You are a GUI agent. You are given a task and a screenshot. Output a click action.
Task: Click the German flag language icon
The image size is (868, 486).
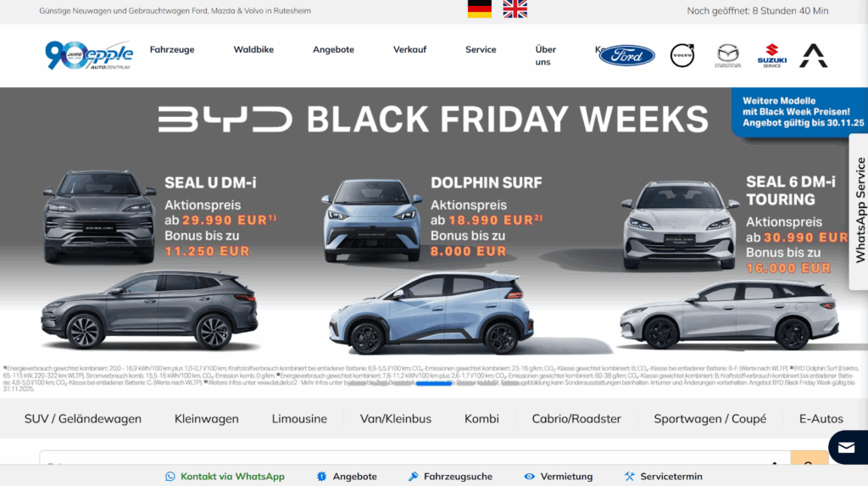(x=480, y=8)
